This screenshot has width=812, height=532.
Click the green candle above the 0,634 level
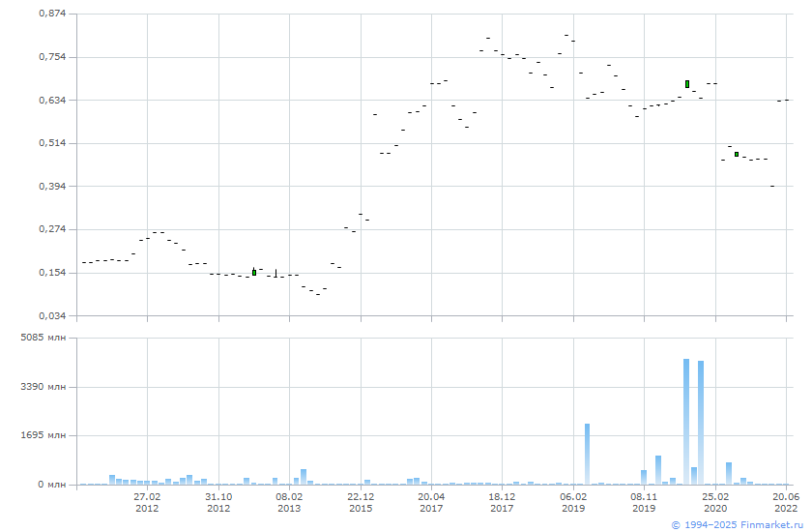click(x=687, y=84)
